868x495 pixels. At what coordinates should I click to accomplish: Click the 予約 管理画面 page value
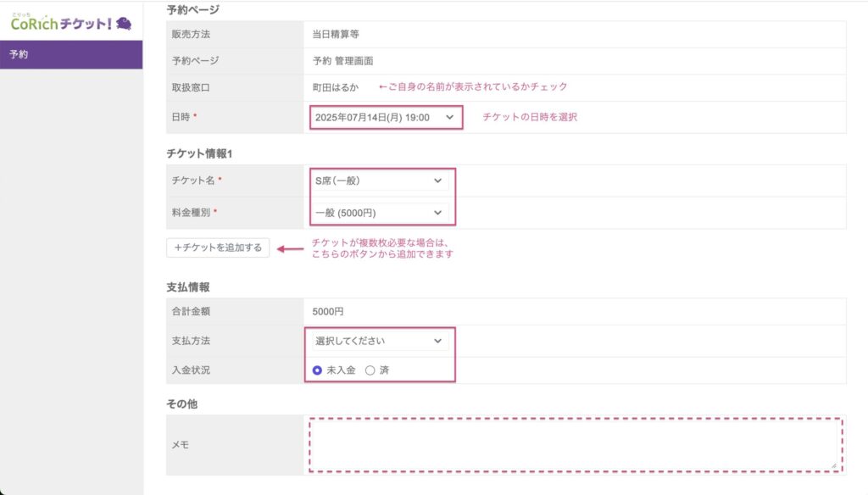(x=342, y=61)
